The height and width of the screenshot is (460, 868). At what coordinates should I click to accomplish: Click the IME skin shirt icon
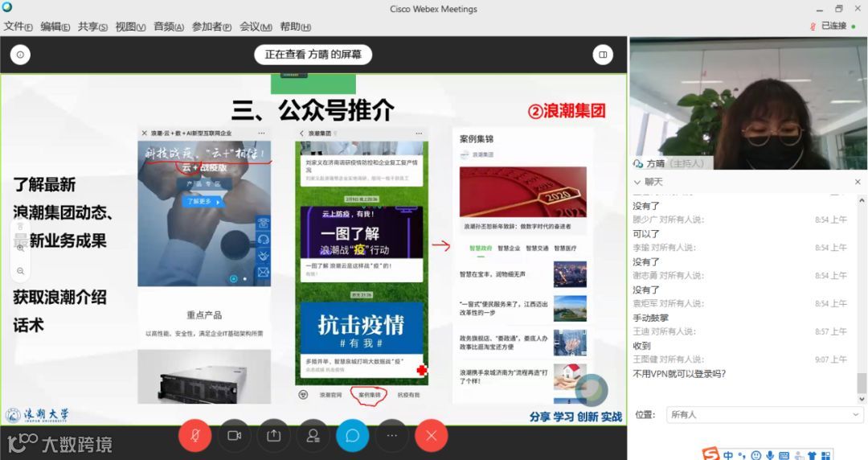coord(812,456)
